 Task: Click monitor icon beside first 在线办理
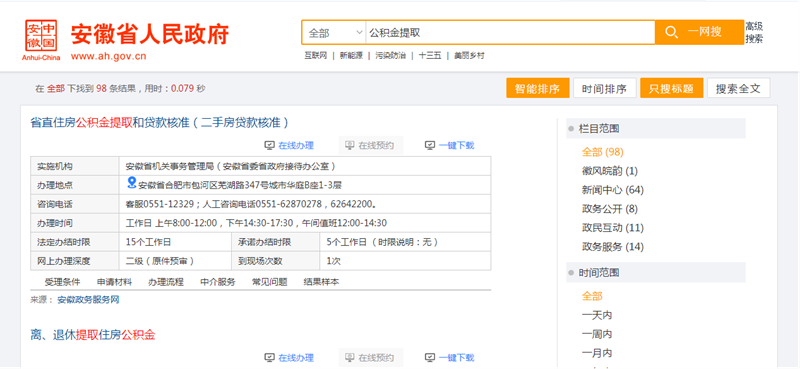point(269,145)
